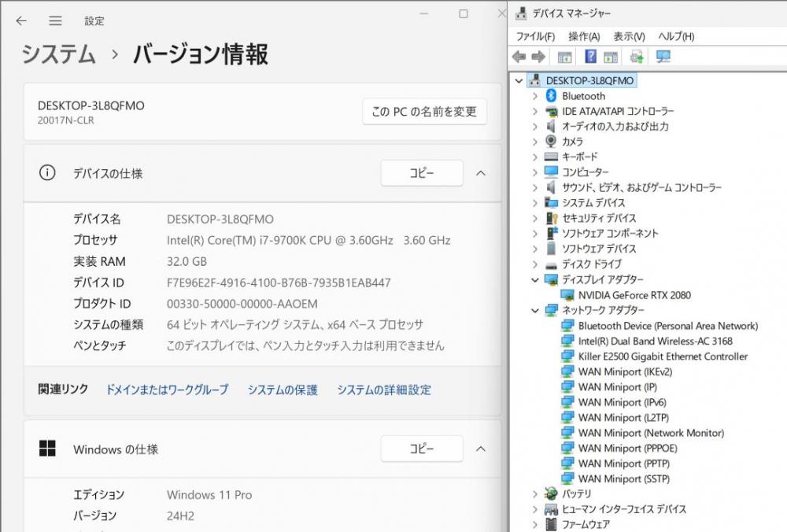Image resolution: width=787 pixels, height=532 pixels.
Task: Click the product ID 00330-50000-00000-AAOEM text
Action: (x=242, y=304)
